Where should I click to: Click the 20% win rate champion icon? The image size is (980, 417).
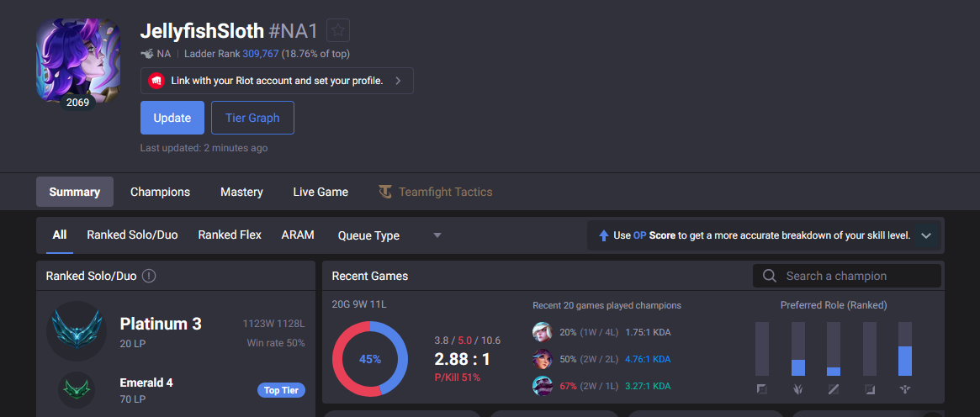[543, 332]
